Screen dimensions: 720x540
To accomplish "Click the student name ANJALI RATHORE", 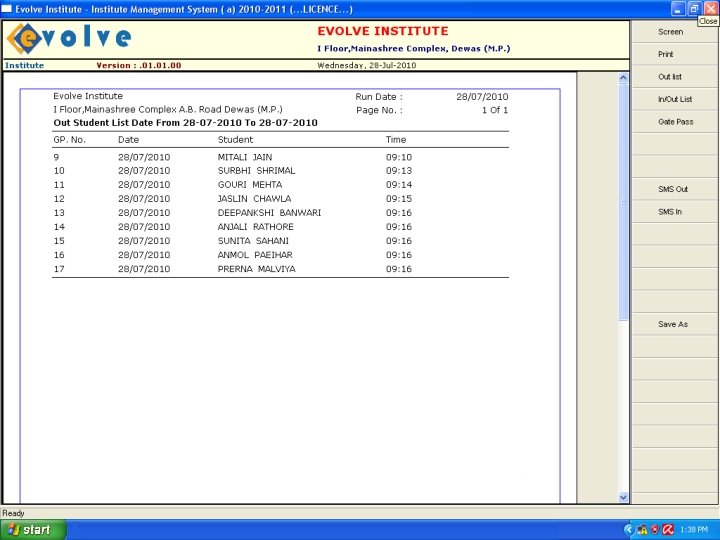I will pyautogui.click(x=255, y=227).
